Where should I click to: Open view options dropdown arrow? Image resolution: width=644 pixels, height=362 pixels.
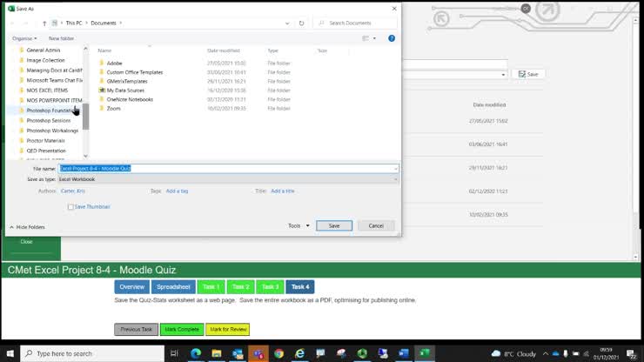374,38
